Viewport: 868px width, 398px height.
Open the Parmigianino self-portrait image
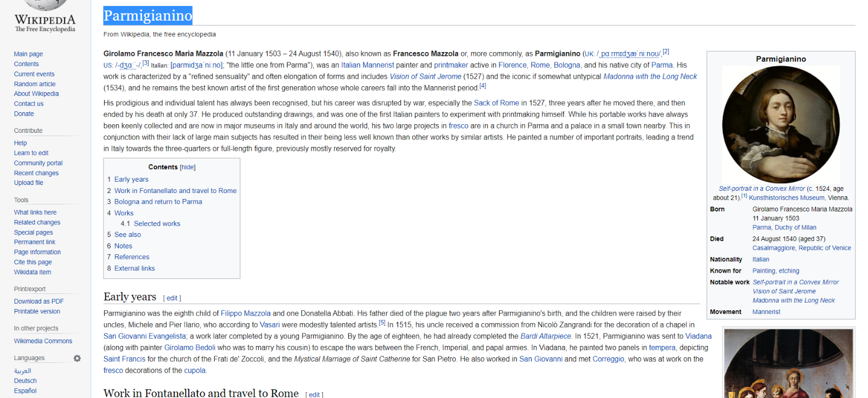(781, 125)
